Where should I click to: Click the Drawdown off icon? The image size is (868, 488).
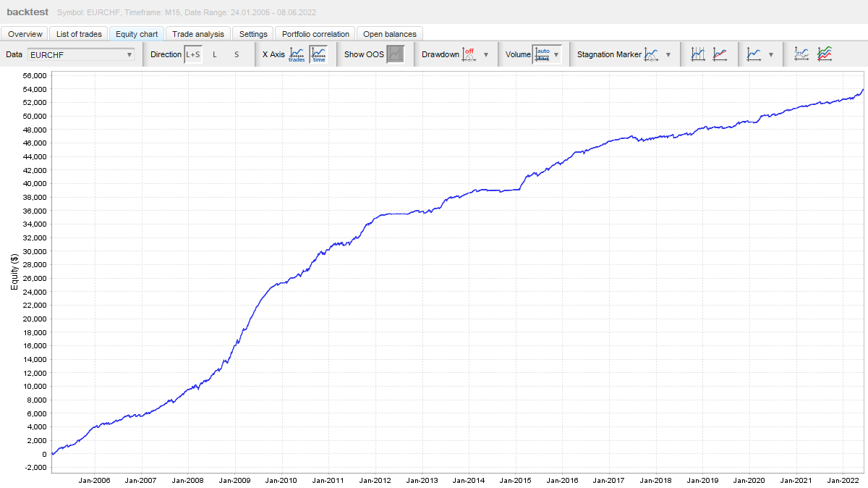coord(469,54)
